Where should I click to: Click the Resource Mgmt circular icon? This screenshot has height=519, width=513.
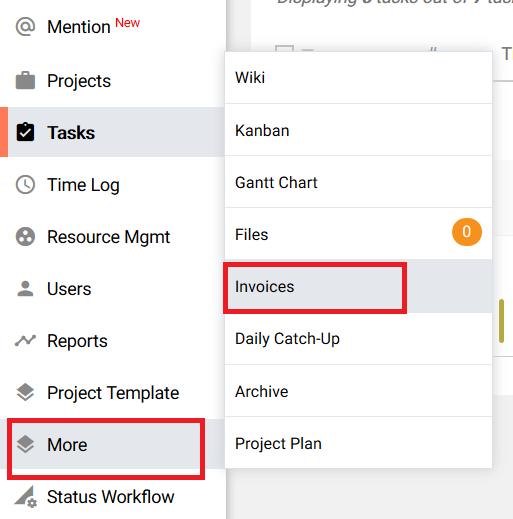[25, 237]
